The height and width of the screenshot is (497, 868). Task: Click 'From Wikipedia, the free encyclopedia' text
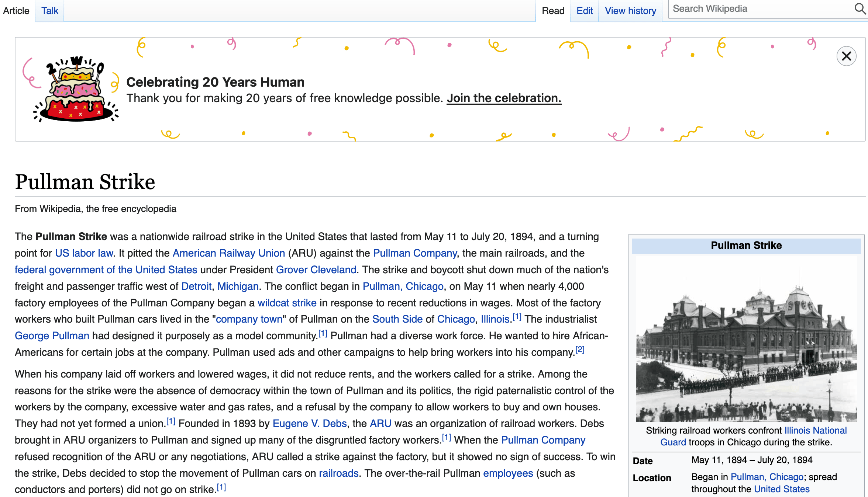point(96,209)
